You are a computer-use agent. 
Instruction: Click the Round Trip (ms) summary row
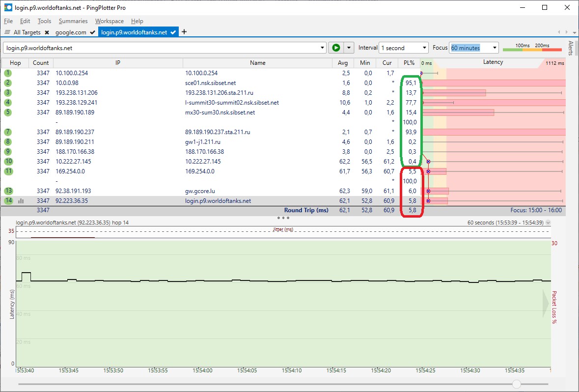[283, 210]
